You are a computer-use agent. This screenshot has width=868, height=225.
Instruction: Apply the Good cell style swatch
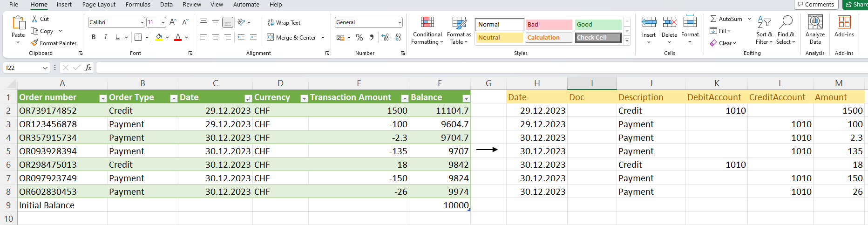click(598, 24)
